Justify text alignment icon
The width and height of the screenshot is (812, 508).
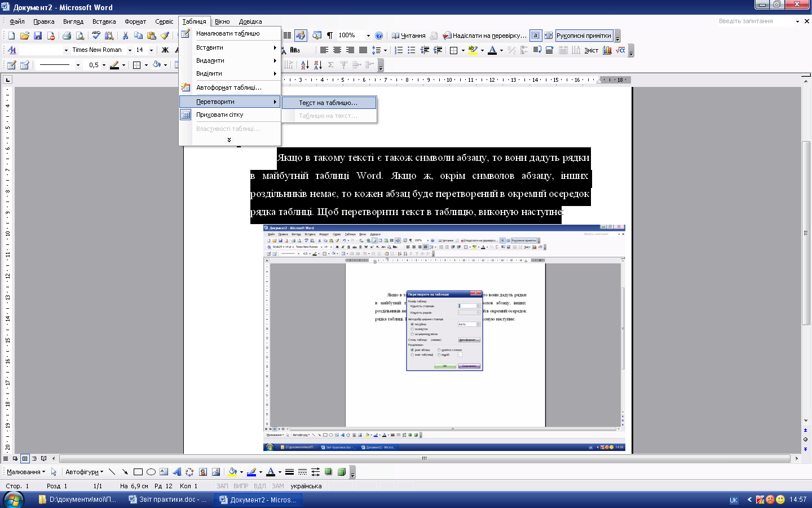pos(363,50)
